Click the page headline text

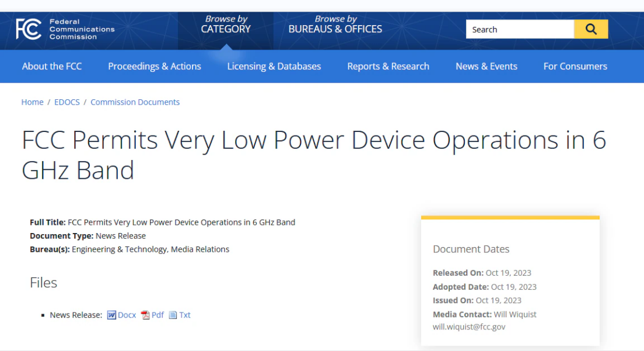314,155
